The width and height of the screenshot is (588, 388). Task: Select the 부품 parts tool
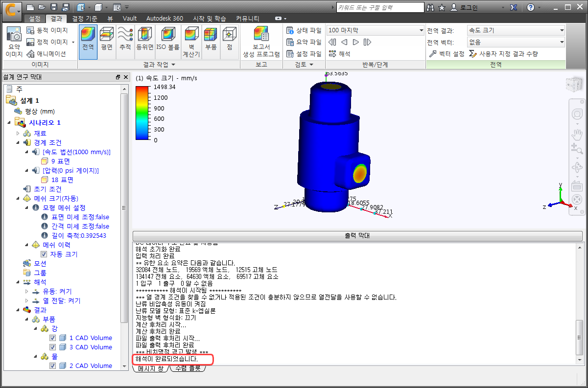tap(211, 42)
